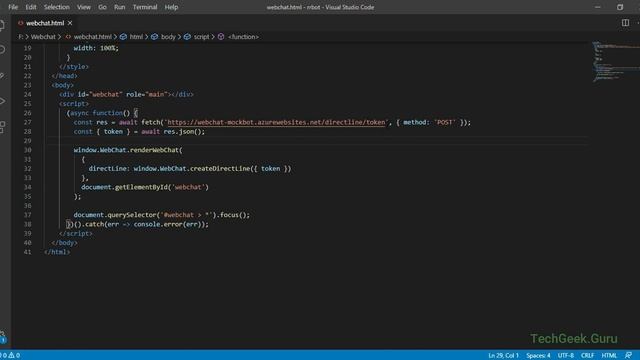Click line number 26 in gutter
640x360 pixels.
(27, 113)
